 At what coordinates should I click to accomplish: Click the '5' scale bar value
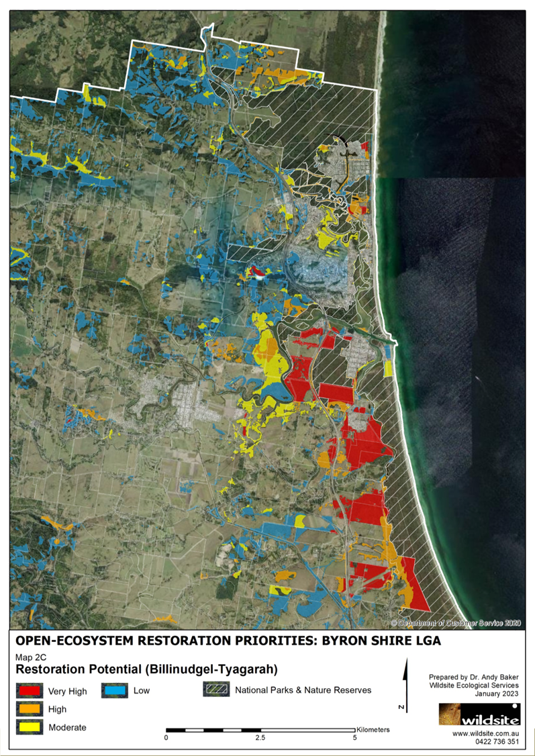pos(354,738)
